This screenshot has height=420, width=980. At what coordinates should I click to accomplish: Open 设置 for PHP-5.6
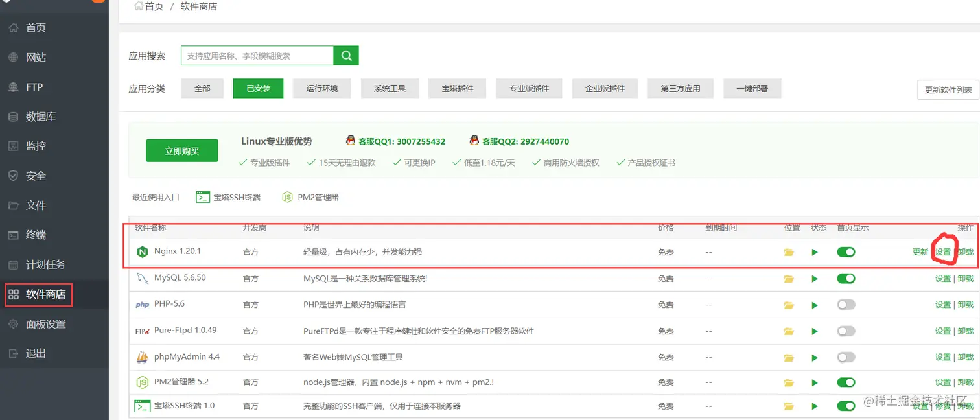943,305
